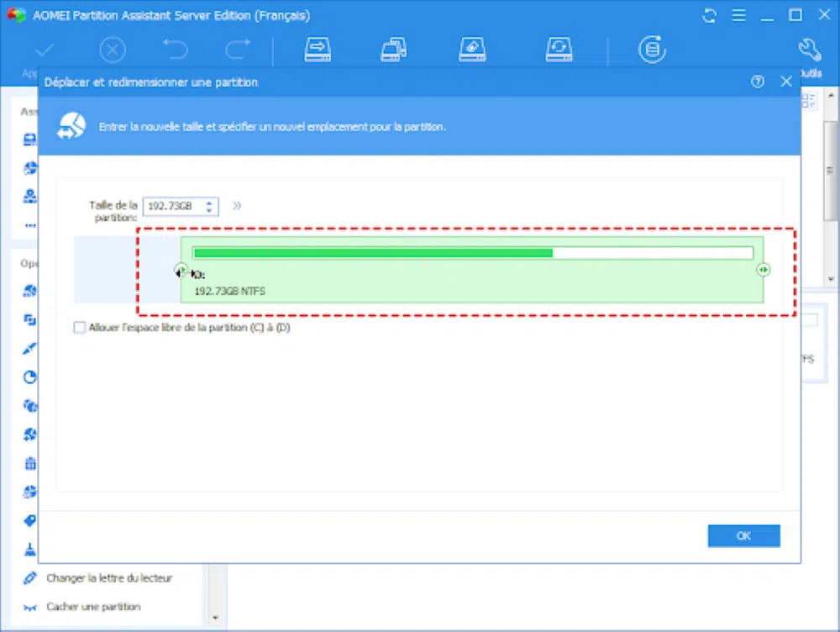Screen dimensions: 840x632
Task: Click the main window vertical scrollbar thumb
Action: click(831, 171)
